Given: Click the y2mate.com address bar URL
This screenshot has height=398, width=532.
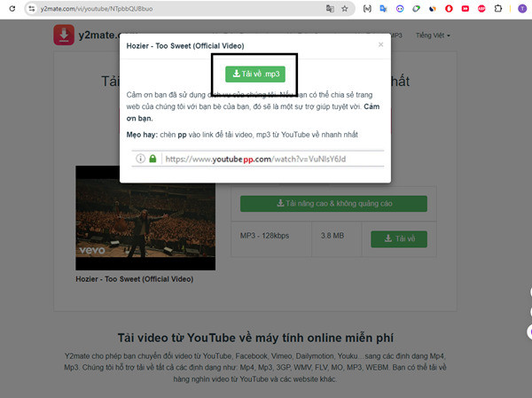Looking at the screenshot, I should (x=97, y=9).
